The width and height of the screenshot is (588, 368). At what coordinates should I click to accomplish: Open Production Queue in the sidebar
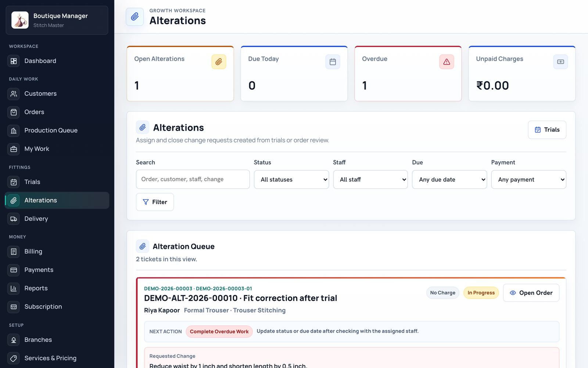pyautogui.click(x=57, y=131)
